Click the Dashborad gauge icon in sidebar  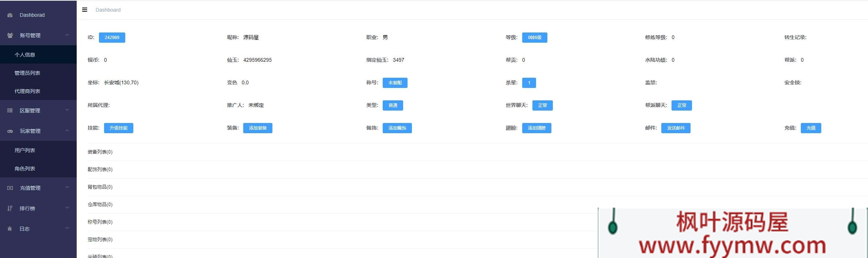pos(10,15)
